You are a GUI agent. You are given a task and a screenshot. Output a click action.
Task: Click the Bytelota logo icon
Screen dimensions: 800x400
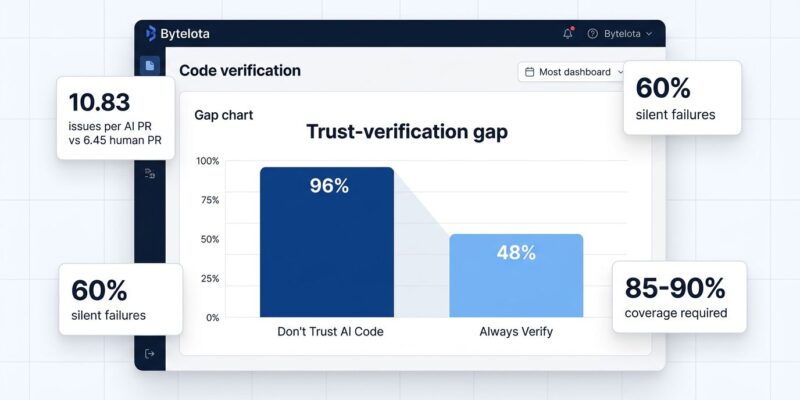150,34
